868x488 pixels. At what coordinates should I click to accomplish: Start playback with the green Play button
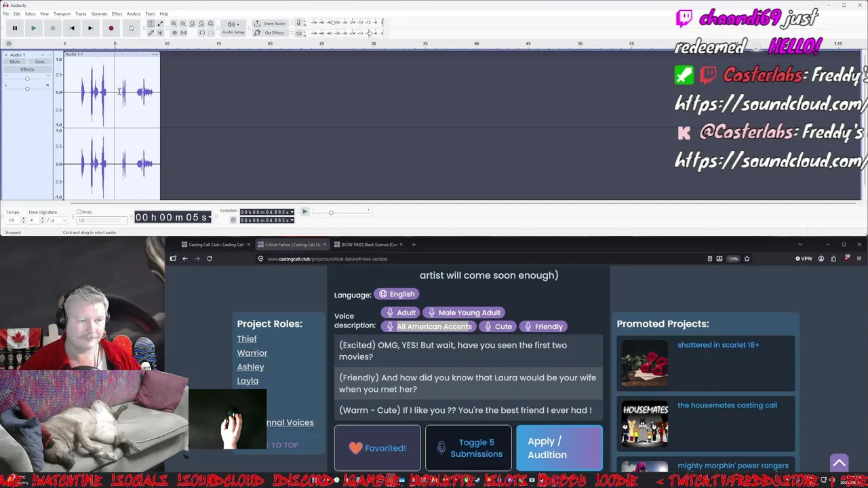[x=33, y=28]
